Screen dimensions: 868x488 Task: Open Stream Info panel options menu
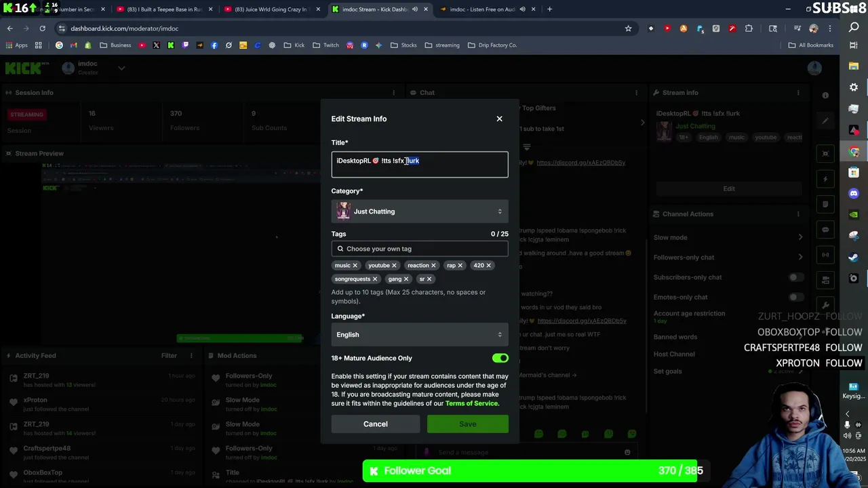797,93
